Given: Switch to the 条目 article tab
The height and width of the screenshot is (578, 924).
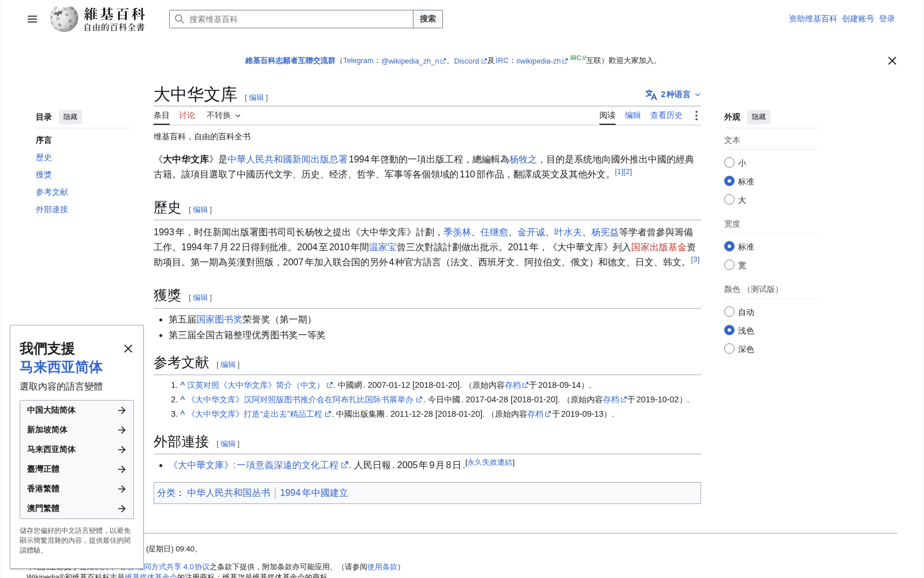Looking at the screenshot, I should tap(162, 116).
